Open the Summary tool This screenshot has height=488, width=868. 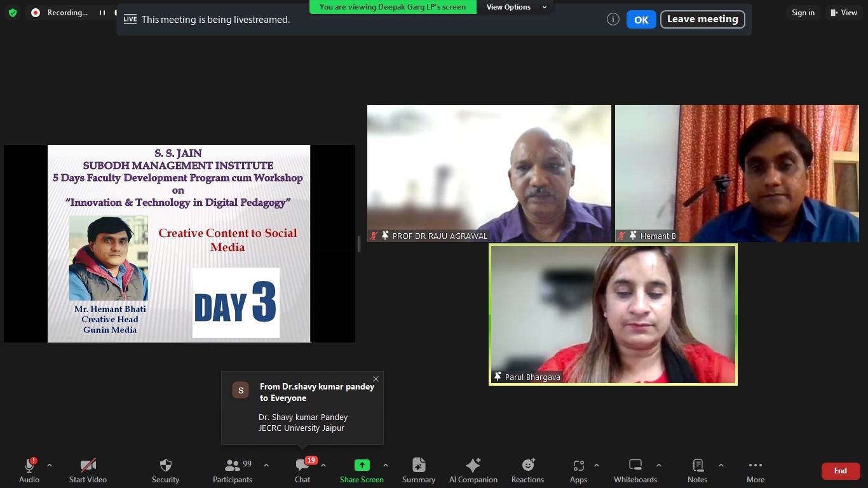418,466
